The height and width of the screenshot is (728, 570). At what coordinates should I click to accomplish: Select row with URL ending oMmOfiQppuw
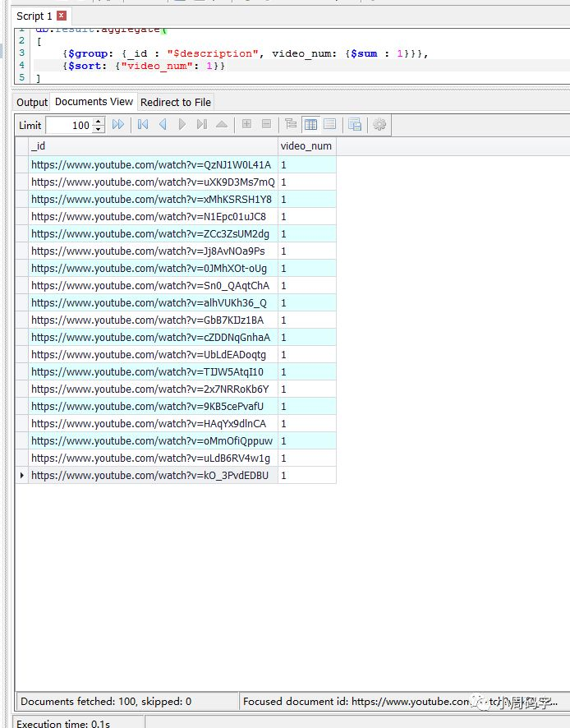(x=153, y=440)
